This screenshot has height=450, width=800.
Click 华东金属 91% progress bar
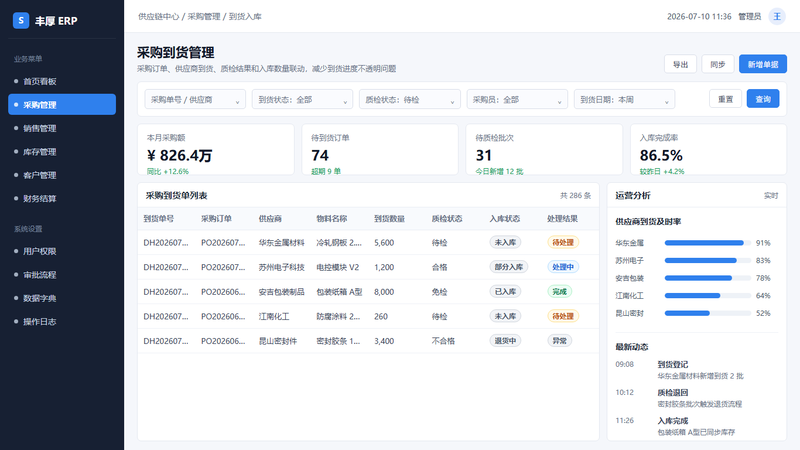point(708,243)
